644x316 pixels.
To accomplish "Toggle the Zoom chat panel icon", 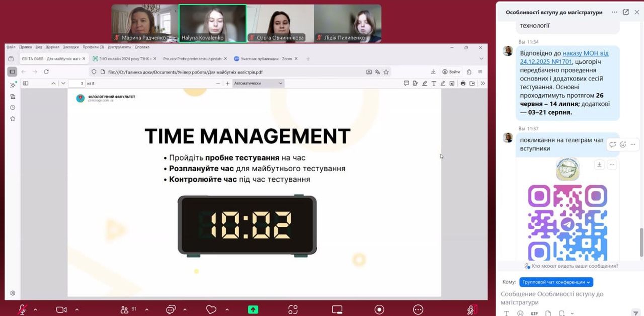I will point(171,309).
